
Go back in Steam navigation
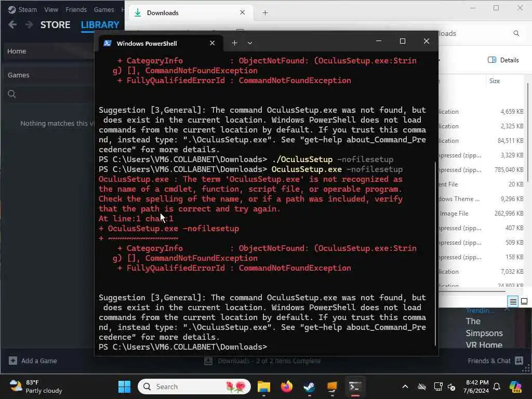(x=12, y=24)
